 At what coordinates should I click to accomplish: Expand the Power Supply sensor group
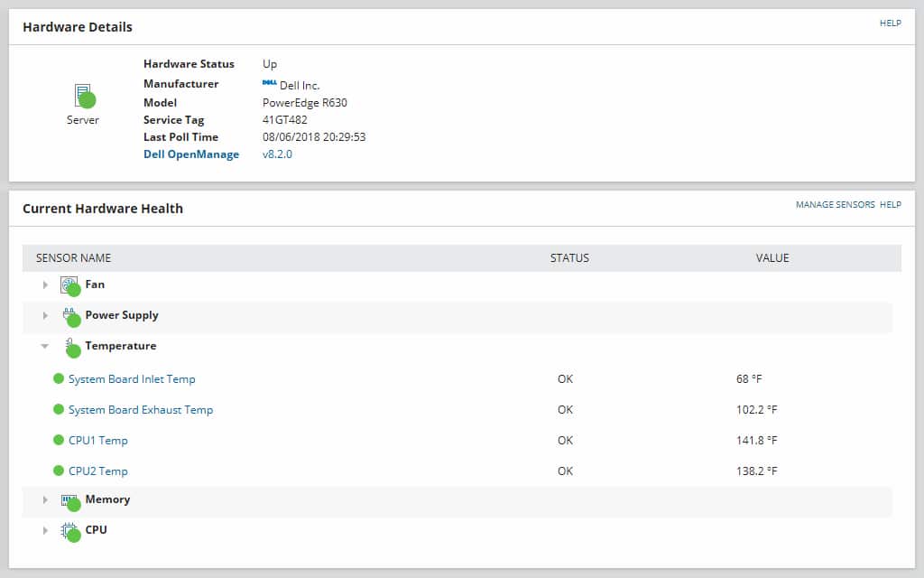click(45, 314)
